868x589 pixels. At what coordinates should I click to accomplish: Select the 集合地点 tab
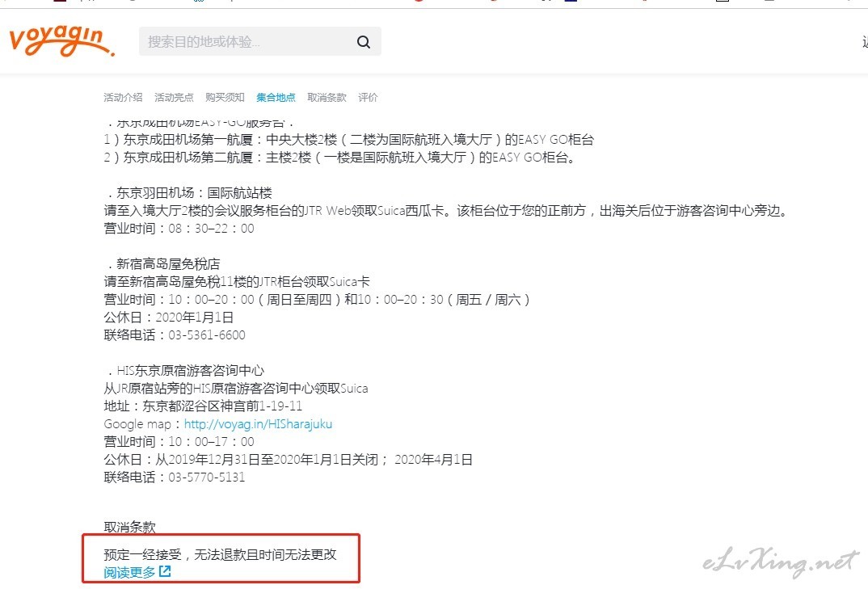[x=276, y=98]
